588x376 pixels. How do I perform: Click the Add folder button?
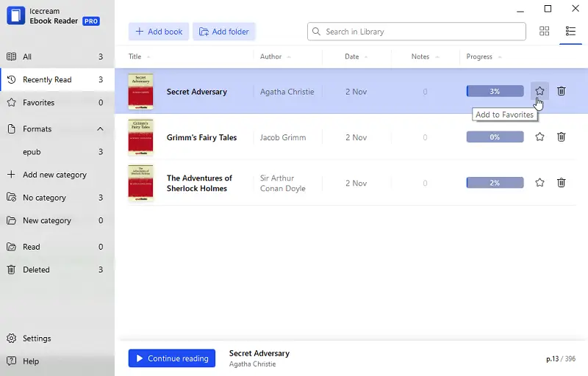point(224,32)
